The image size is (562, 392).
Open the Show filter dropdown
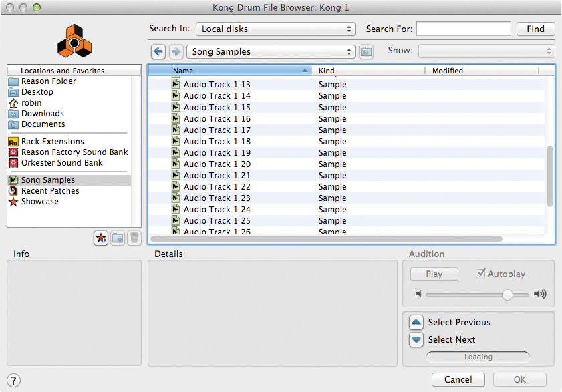486,51
